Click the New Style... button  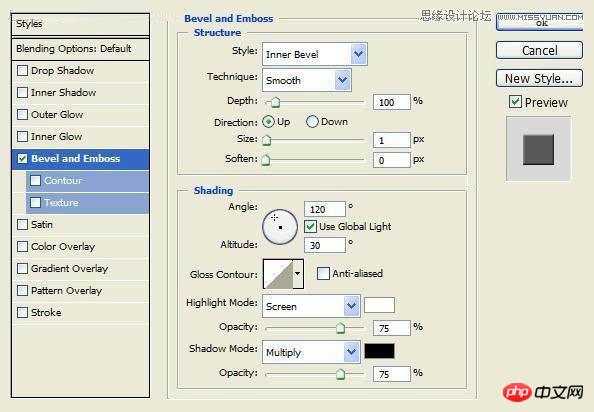(539, 78)
